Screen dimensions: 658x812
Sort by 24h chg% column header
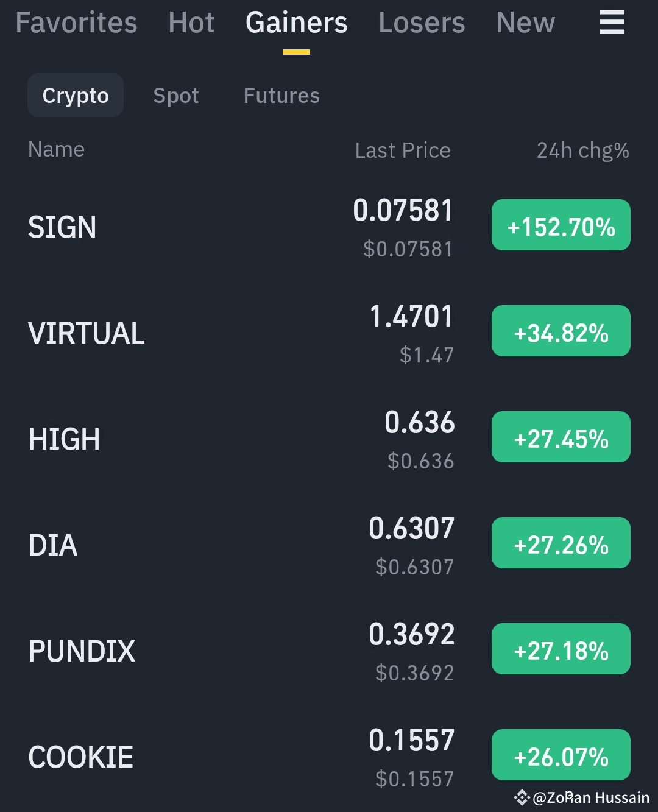[x=582, y=150]
